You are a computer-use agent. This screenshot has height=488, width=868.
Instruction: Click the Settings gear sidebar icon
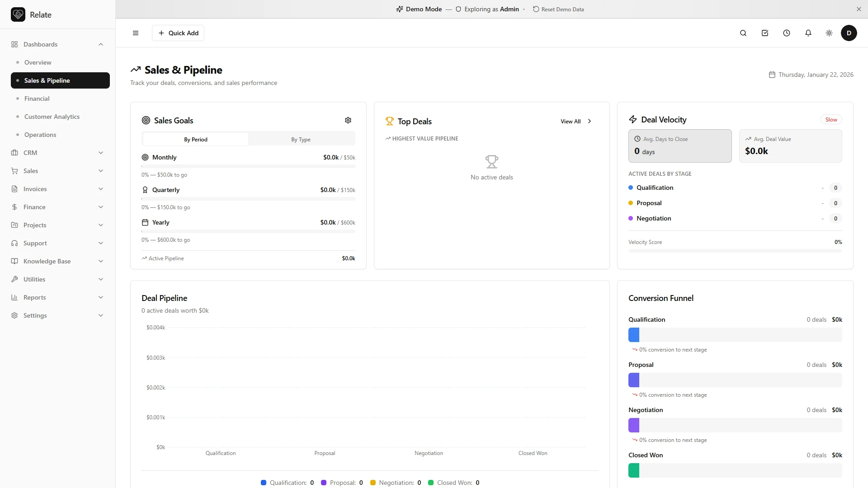point(14,315)
